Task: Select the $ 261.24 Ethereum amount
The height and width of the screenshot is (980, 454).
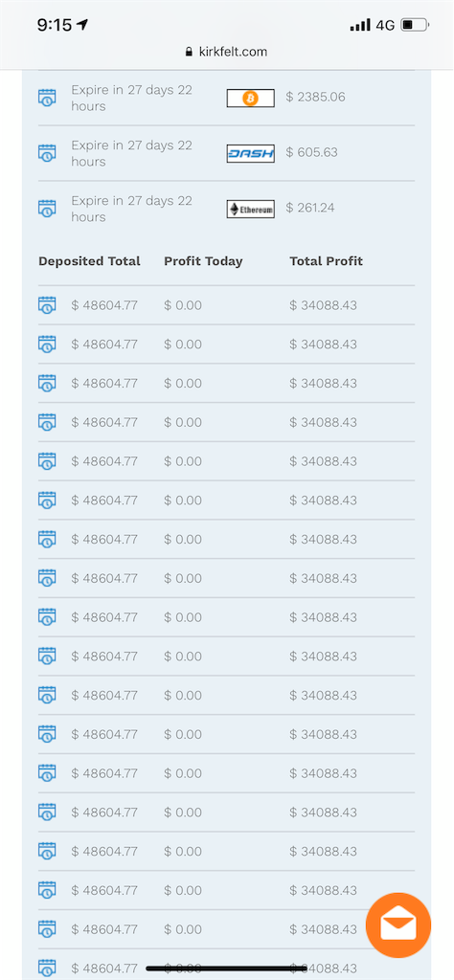Action: click(310, 208)
